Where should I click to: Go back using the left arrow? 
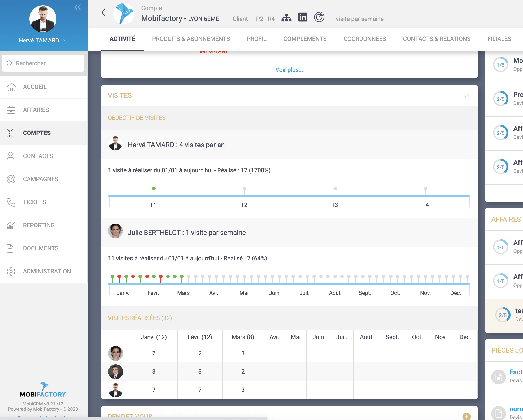103,12
